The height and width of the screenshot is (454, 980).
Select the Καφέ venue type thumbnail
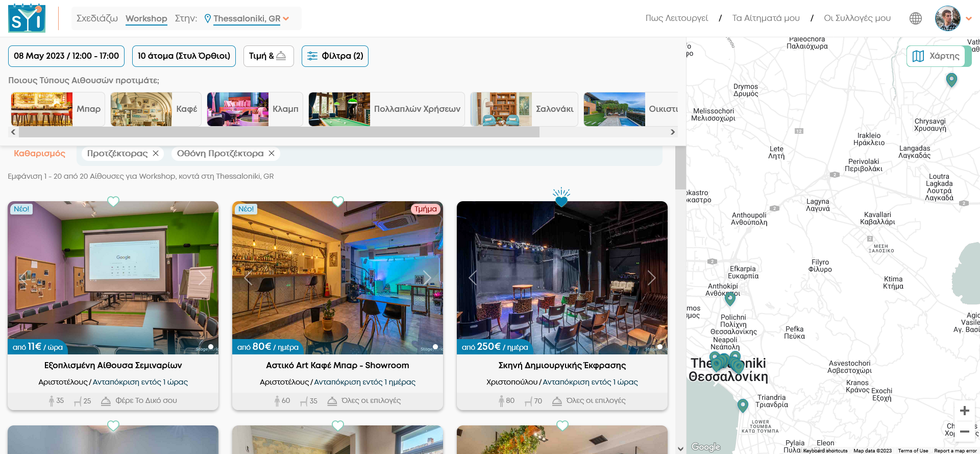[x=156, y=109]
